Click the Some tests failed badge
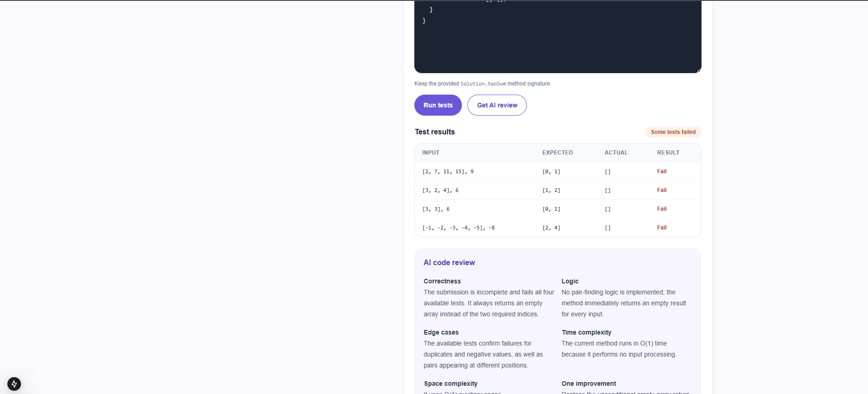Image resolution: width=868 pixels, height=394 pixels. tap(673, 132)
